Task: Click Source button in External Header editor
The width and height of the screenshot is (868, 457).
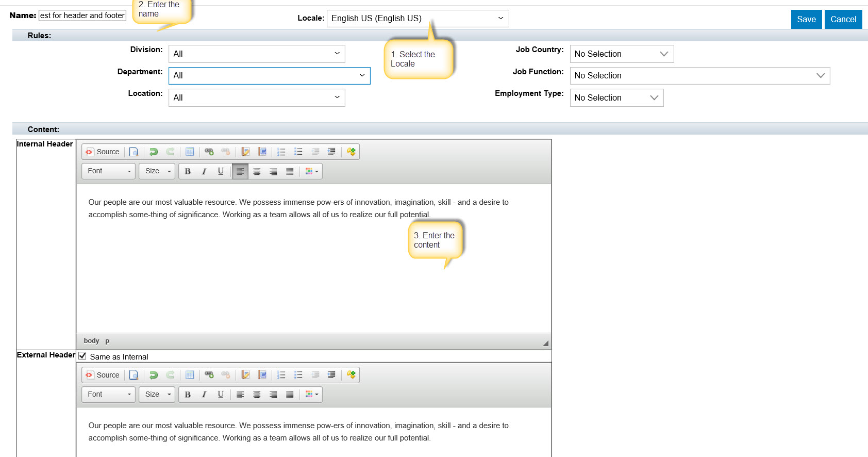Action: click(x=103, y=375)
